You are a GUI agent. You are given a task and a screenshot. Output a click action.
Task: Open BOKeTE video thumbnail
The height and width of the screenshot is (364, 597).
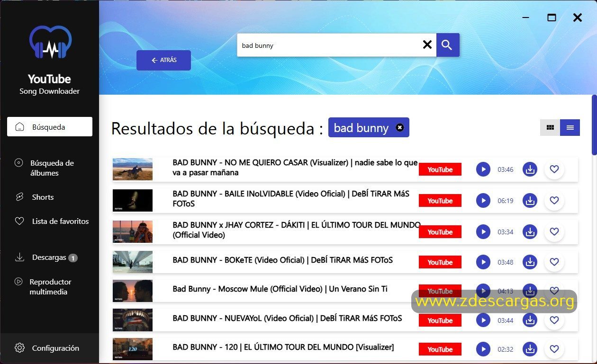coord(133,262)
